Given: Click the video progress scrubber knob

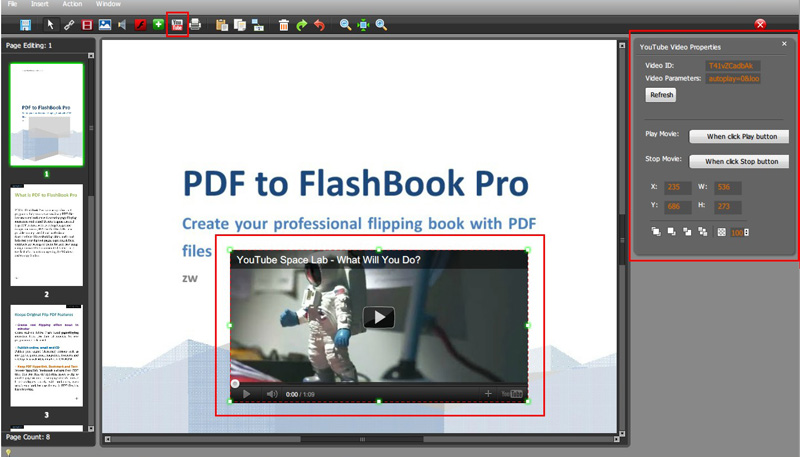Looking at the screenshot, I should 235,384.
